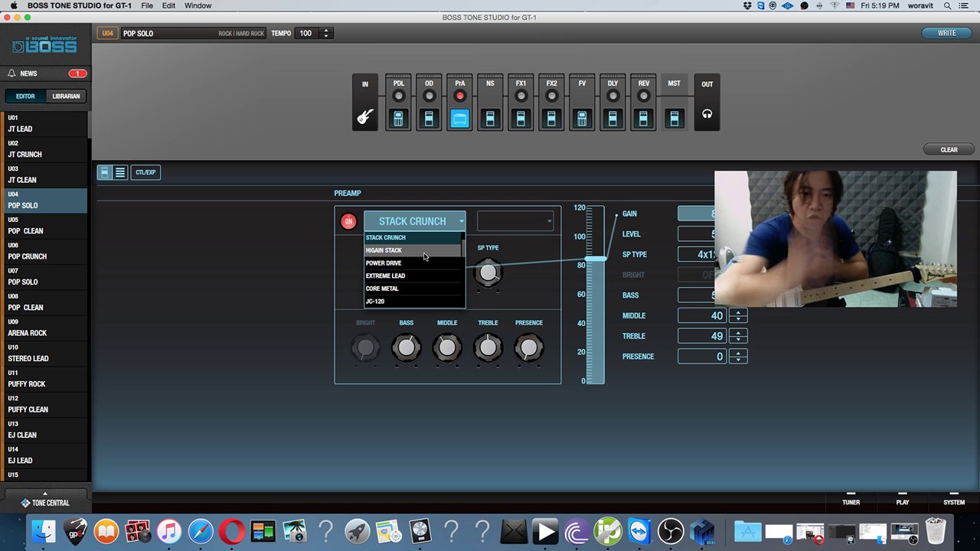Click the IN guitar input icon
980x551 pixels.
365,117
